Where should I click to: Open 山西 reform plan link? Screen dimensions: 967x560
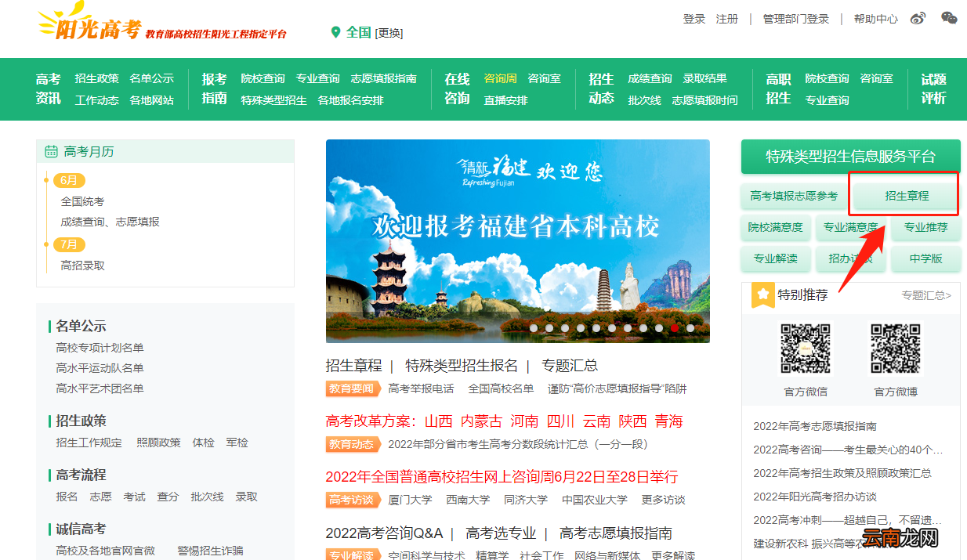pyautogui.click(x=439, y=421)
